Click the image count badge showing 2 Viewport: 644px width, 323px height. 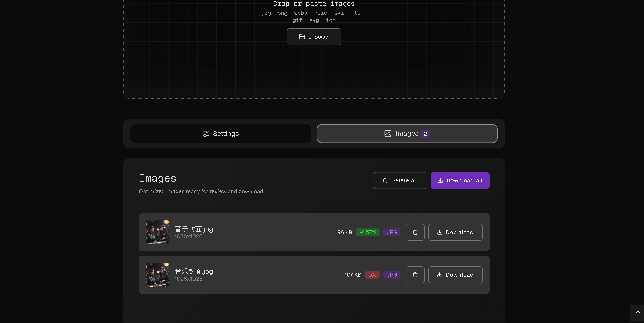click(425, 134)
